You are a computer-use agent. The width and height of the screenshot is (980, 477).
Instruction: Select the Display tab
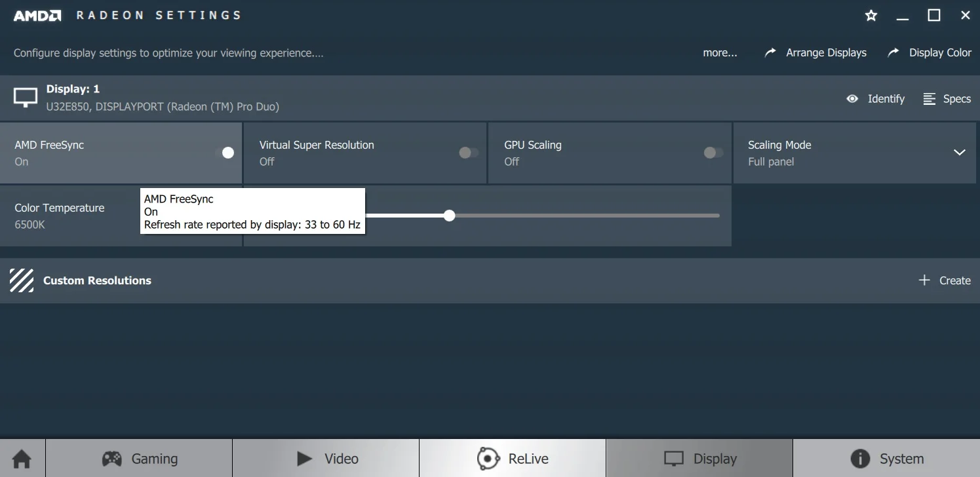click(x=699, y=459)
